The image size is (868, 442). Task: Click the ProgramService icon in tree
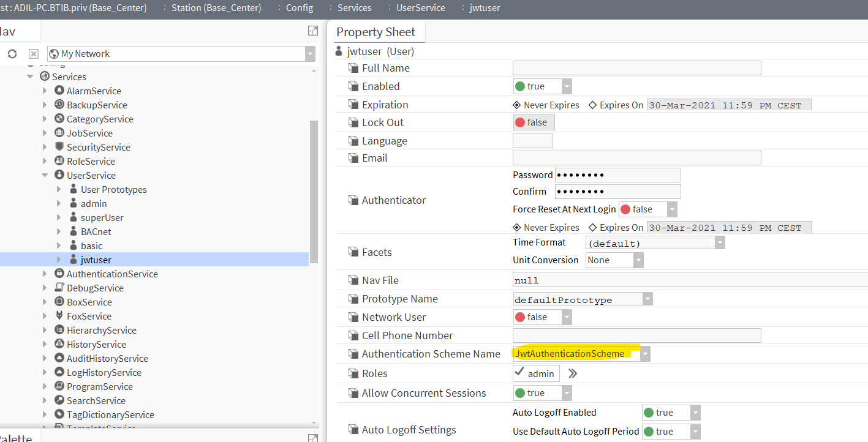tap(59, 386)
